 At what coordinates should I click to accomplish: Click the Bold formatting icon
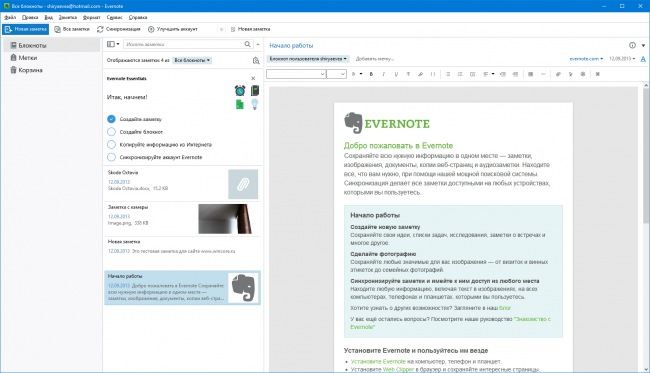371,74
